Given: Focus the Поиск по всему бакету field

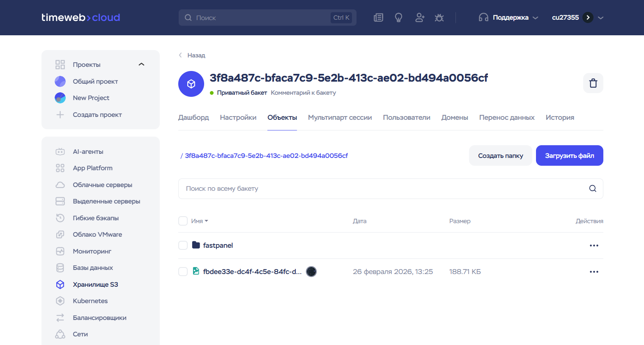Looking at the screenshot, I should (x=382, y=189).
